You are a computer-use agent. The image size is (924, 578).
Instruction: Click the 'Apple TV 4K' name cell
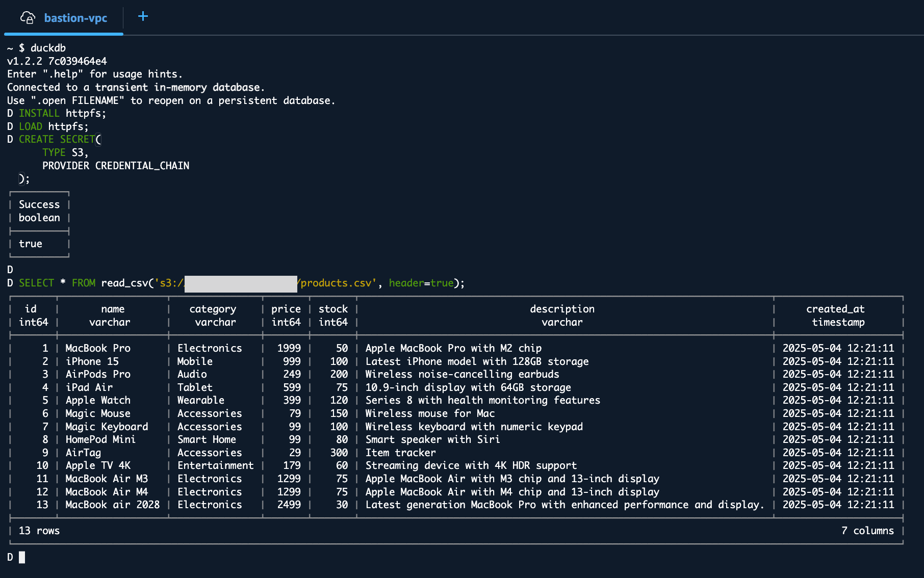pos(98,465)
